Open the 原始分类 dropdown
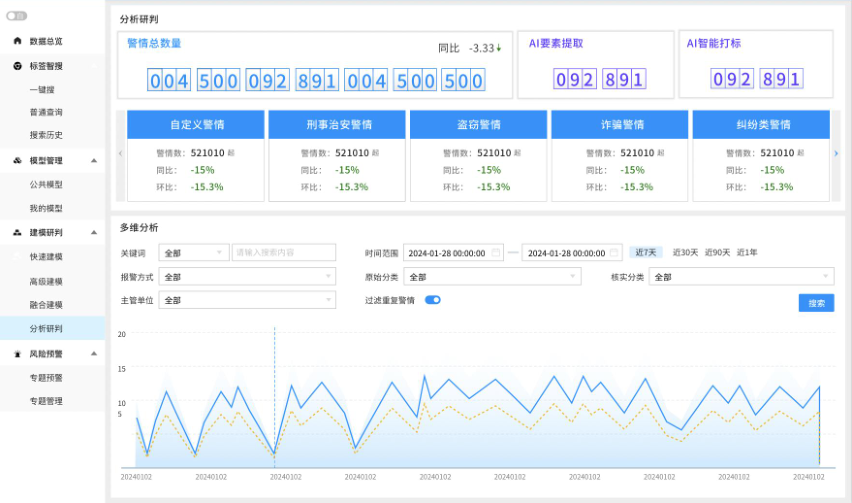The image size is (852, 503). click(x=492, y=277)
